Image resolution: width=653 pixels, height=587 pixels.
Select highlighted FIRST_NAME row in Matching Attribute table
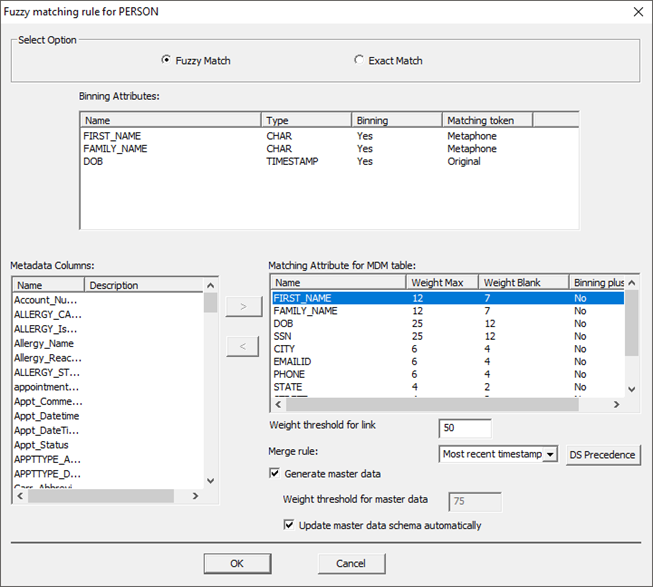[448, 298]
